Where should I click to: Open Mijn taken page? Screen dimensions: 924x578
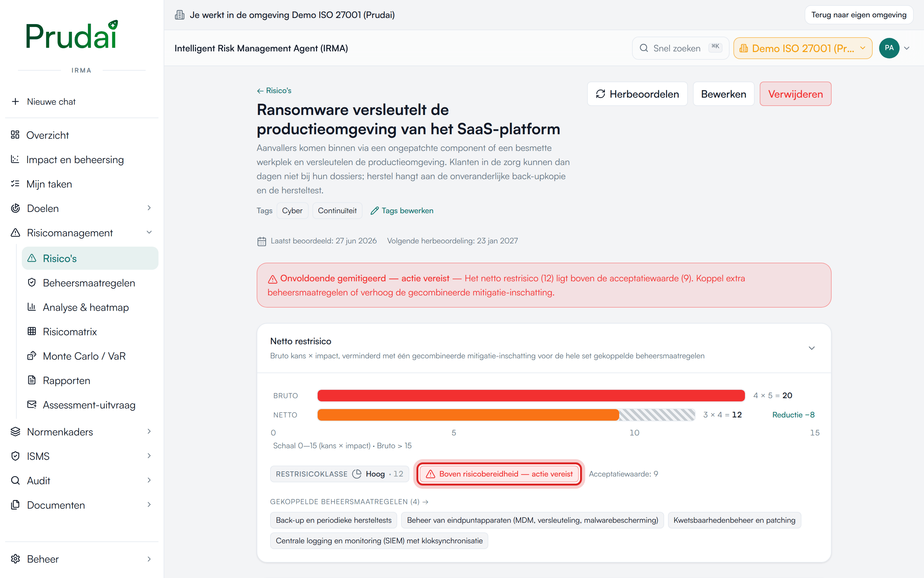click(x=82, y=184)
